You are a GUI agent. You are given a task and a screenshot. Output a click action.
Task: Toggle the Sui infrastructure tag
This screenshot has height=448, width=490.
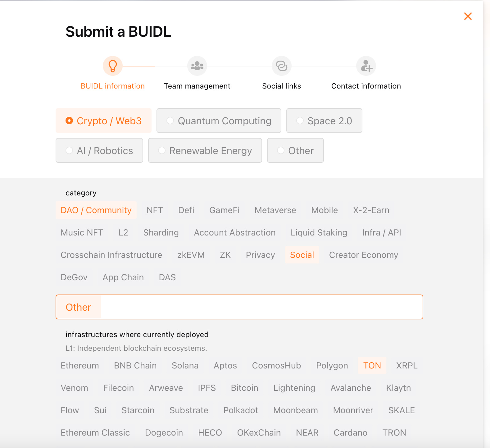(x=100, y=410)
